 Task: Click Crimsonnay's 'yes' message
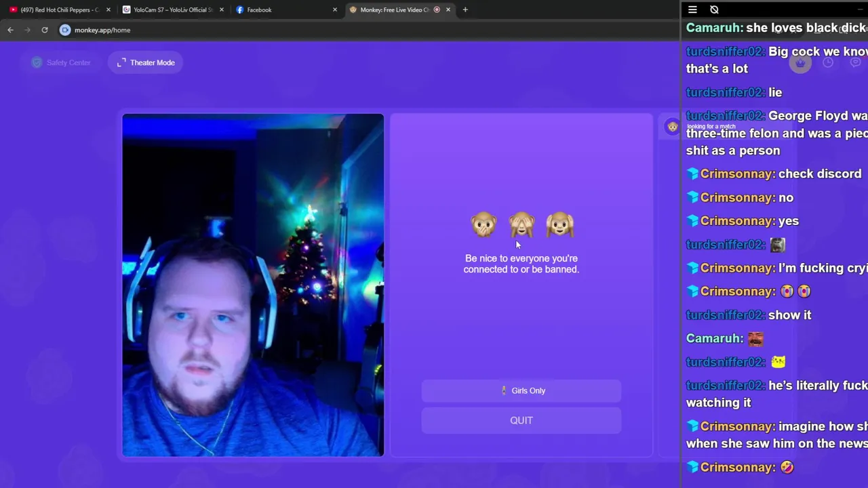(789, 221)
